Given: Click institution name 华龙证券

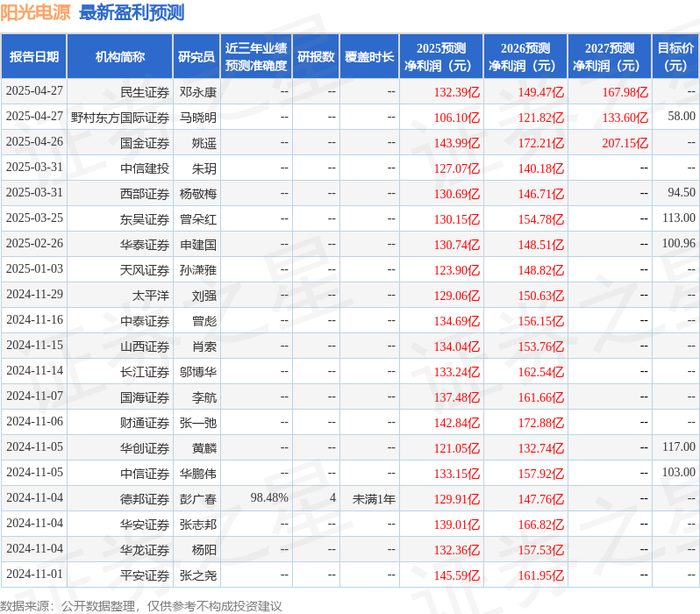Looking at the screenshot, I should pos(145,551).
